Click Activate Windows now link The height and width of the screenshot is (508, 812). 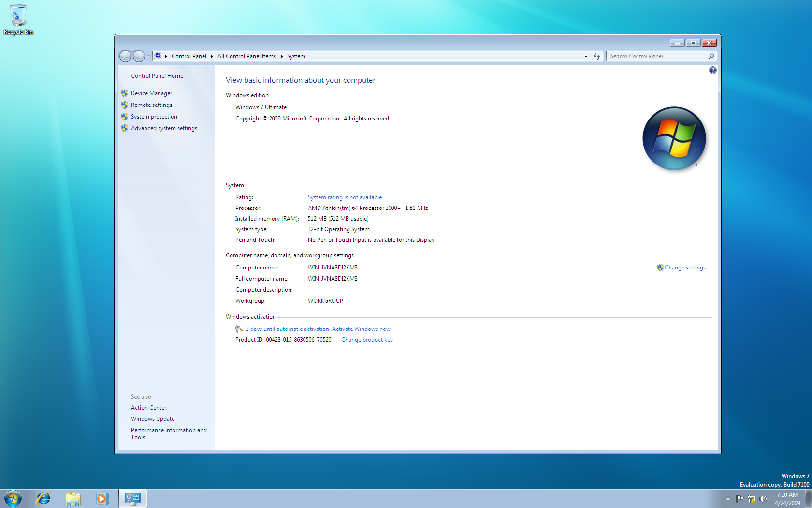click(361, 329)
